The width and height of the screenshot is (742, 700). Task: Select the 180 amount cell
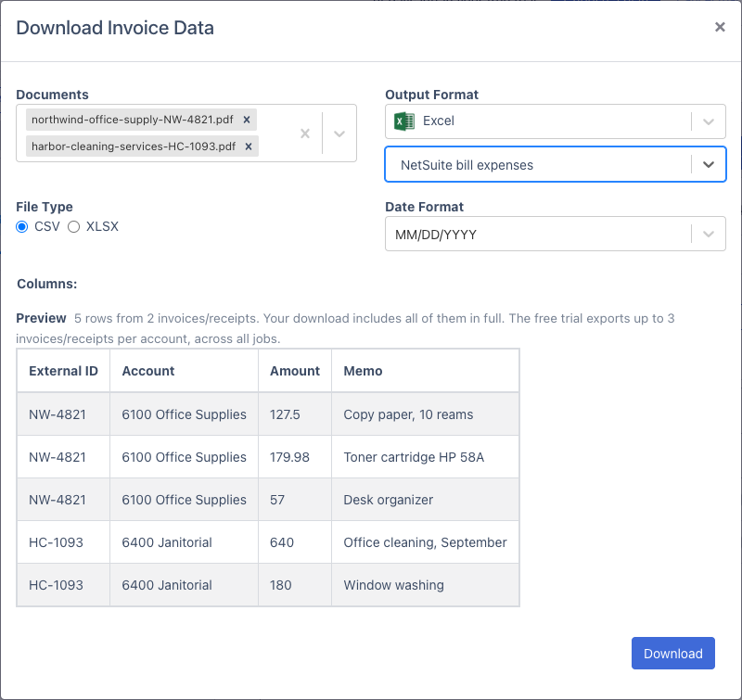(295, 585)
